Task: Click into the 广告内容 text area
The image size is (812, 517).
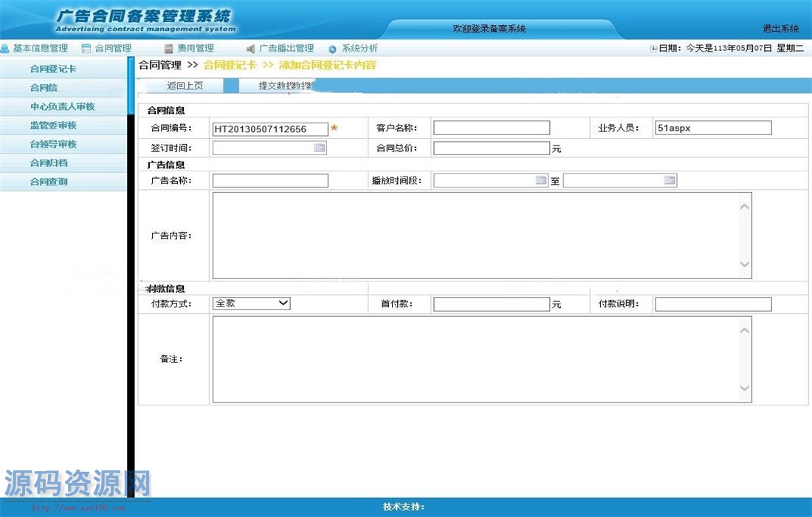Action: 482,236
